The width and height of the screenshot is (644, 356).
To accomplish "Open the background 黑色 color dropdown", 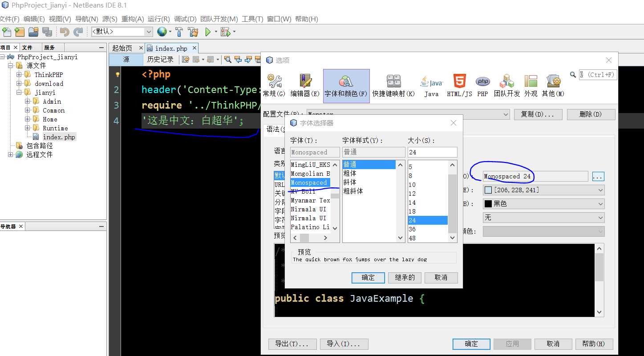I will click(x=543, y=204).
